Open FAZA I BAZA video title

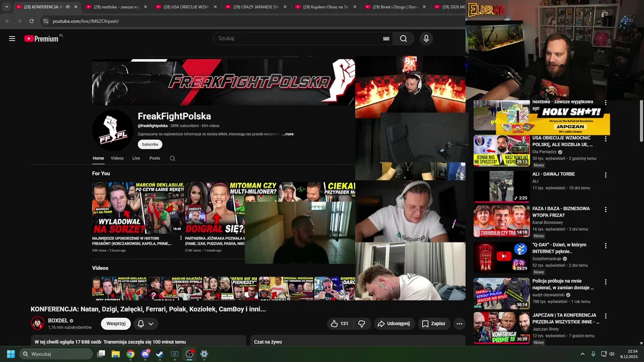coord(560,212)
